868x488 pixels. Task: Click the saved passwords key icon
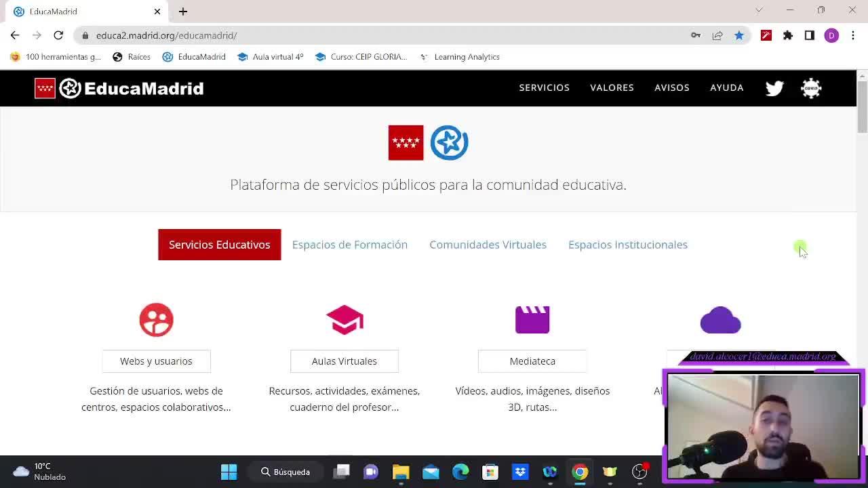[x=696, y=35]
